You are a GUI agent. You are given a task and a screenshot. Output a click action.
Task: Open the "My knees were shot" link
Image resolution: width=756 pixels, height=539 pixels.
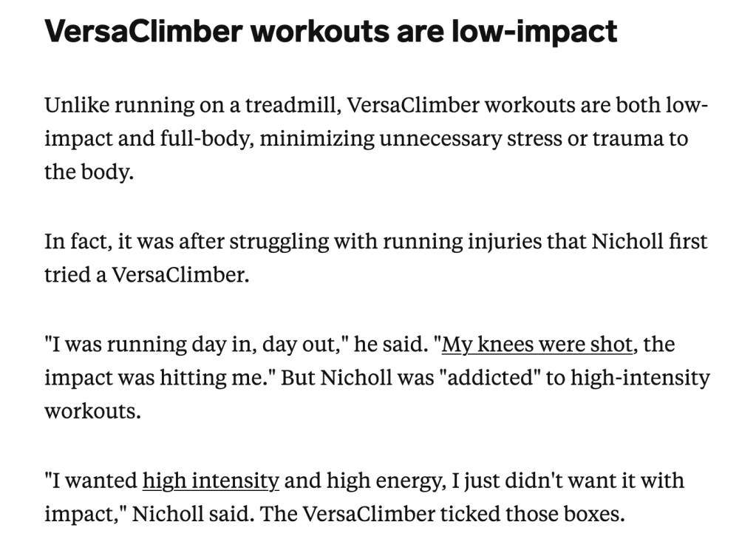(x=537, y=345)
